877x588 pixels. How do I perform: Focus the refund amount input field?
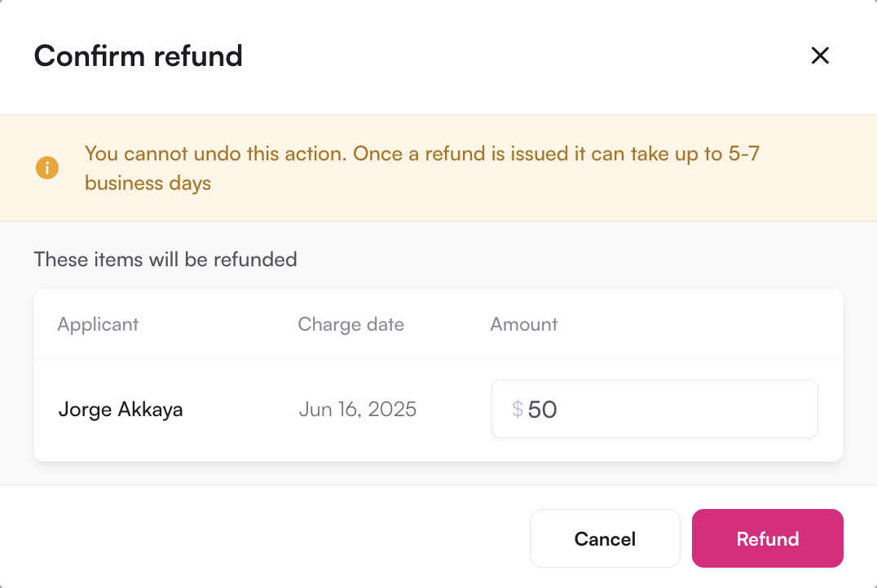(x=654, y=409)
